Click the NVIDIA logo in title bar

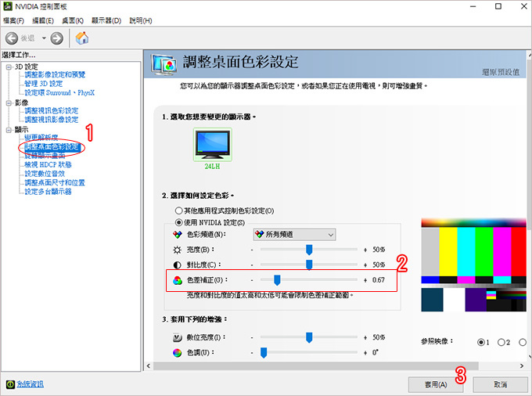[8, 6]
